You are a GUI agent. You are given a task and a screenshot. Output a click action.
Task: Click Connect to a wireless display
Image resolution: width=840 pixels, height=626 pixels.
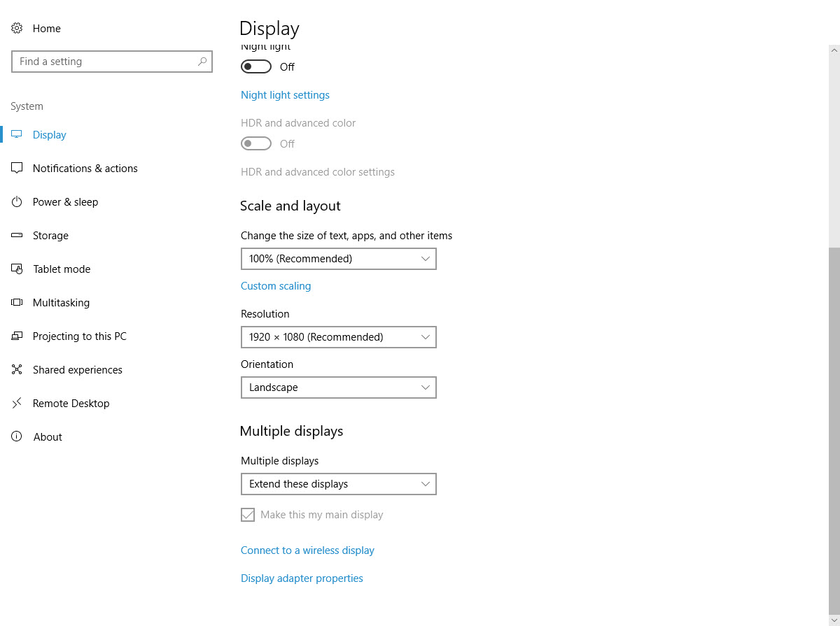pos(307,550)
